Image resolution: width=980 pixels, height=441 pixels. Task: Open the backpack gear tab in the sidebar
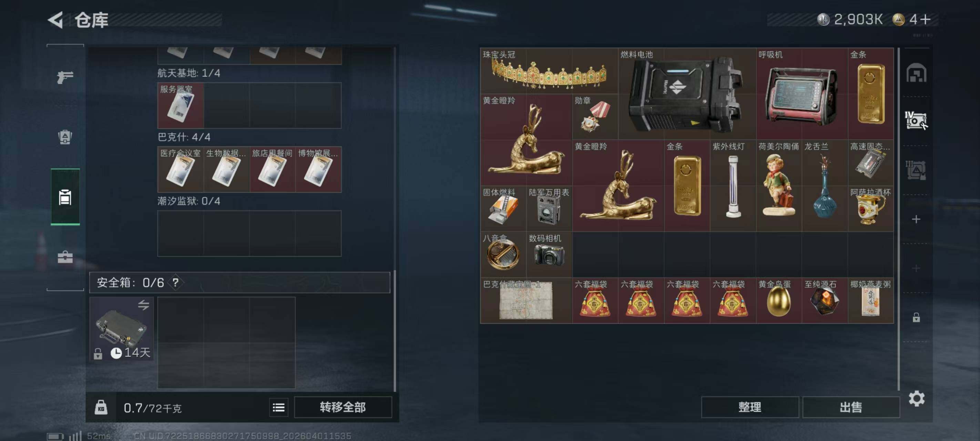pos(65,137)
